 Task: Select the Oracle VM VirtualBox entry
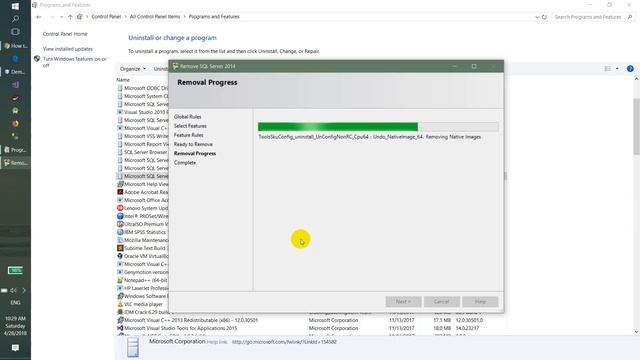coord(142,256)
